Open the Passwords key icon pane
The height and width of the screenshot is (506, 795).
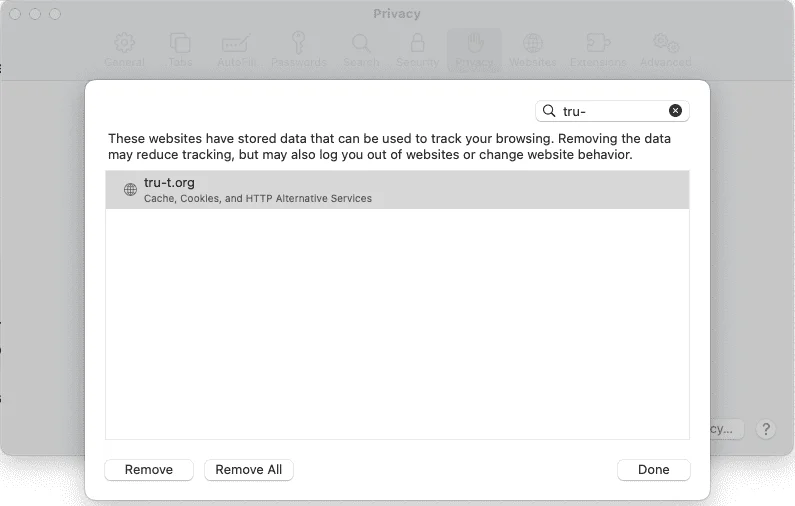point(298,50)
